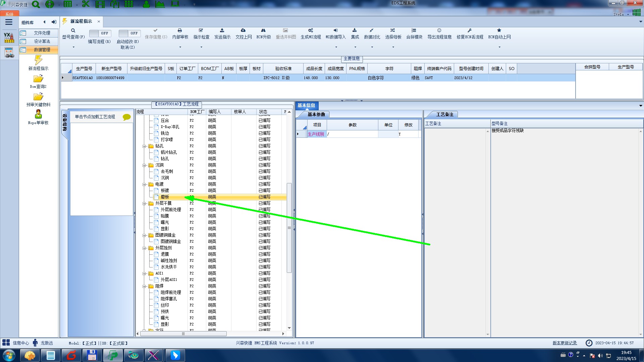Viewport: 644px width, 362px height.
Task: Click the ECN自动上网 star icon
Action: point(499,31)
